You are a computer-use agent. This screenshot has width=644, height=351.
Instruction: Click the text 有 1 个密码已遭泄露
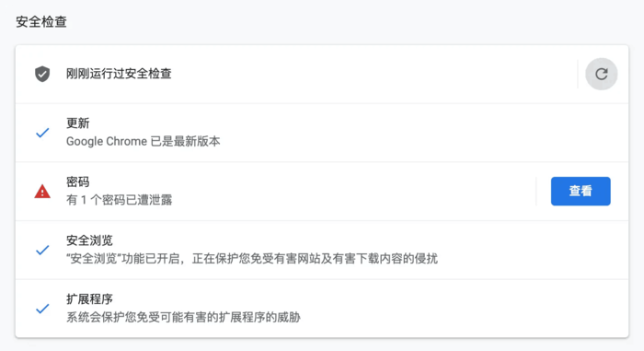click(x=119, y=200)
